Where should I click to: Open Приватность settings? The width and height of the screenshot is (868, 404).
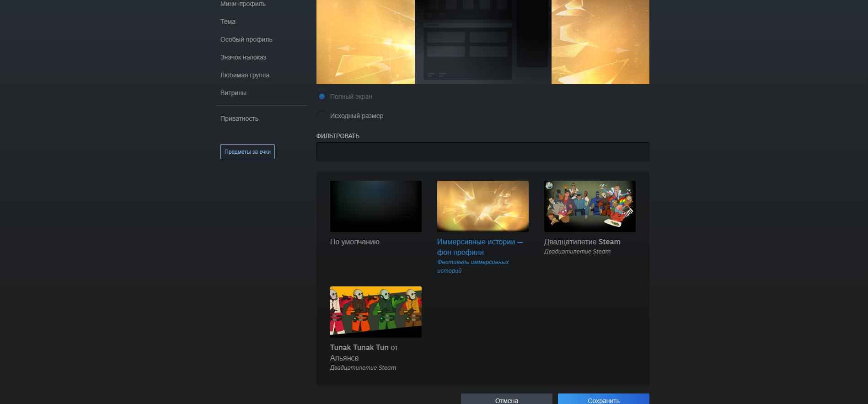click(x=239, y=119)
